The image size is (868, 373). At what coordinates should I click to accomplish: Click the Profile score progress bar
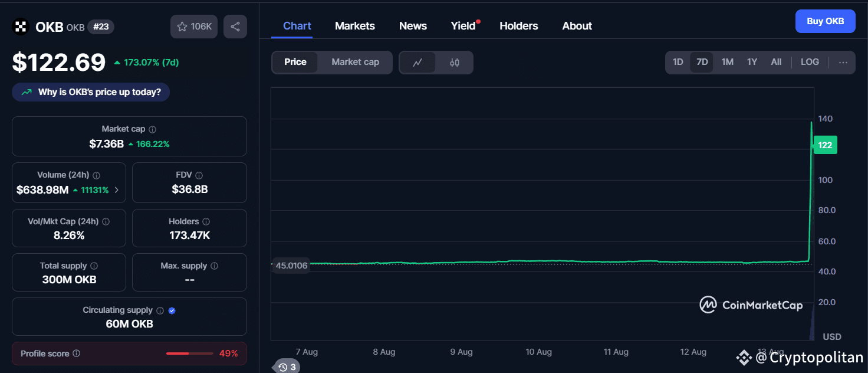[190, 354]
